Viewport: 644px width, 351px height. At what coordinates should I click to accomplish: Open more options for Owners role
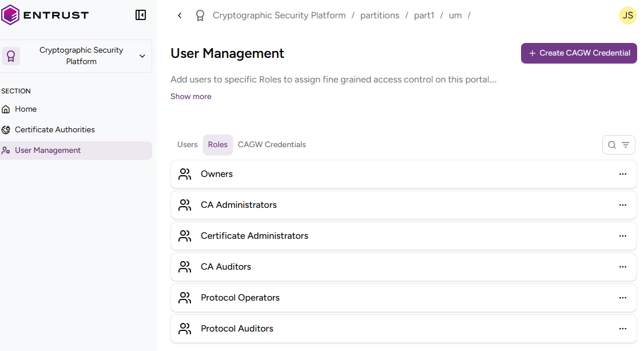tap(622, 174)
